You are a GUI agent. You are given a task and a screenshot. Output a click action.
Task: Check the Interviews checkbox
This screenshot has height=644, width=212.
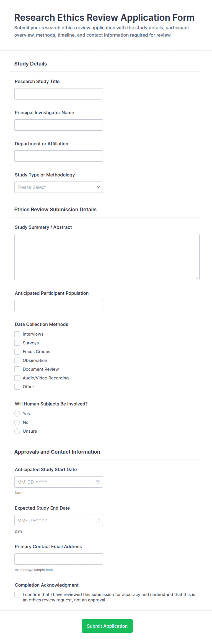(17, 334)
